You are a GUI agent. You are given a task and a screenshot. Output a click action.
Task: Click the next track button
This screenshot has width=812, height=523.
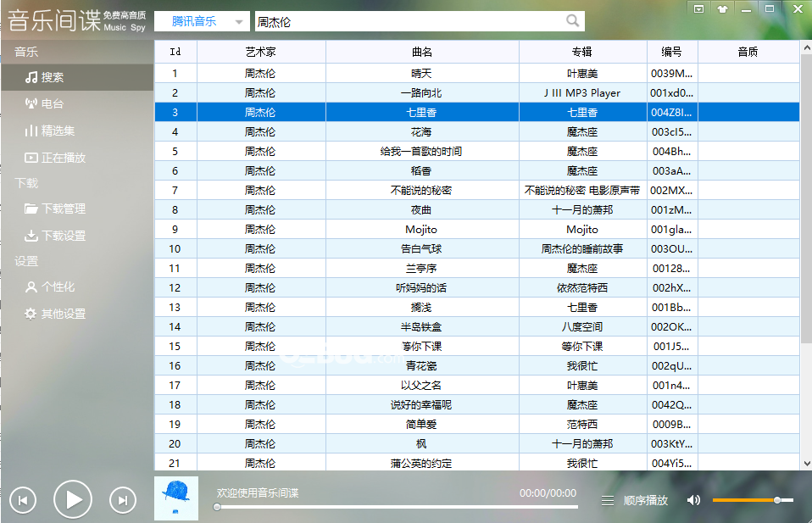coord(123,500)
